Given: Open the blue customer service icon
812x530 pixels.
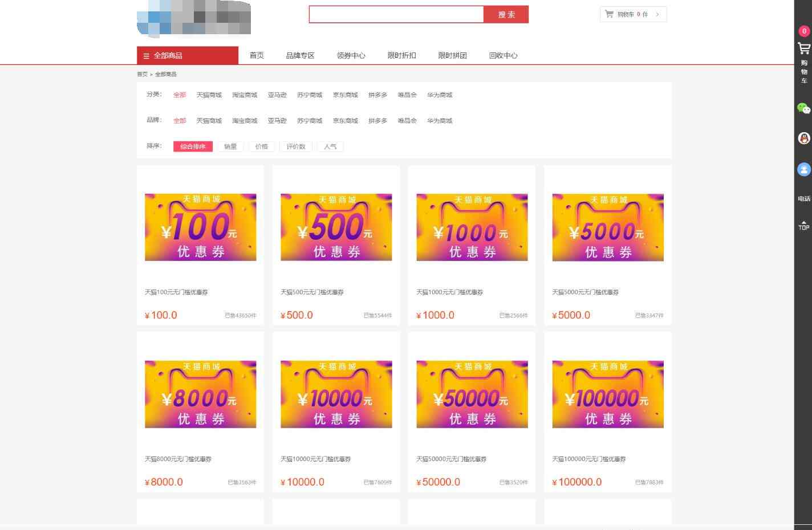Looking at the screenshot, I should 804,169.
